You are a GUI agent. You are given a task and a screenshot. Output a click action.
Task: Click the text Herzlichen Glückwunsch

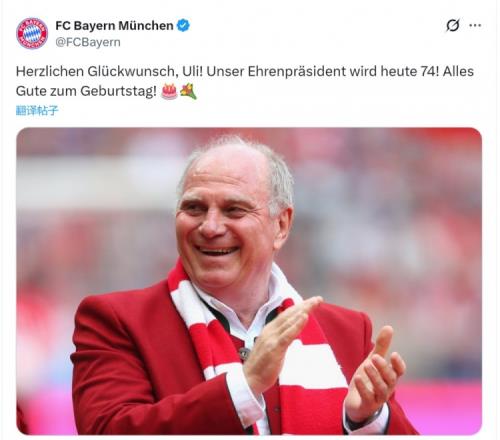(95, 71)
